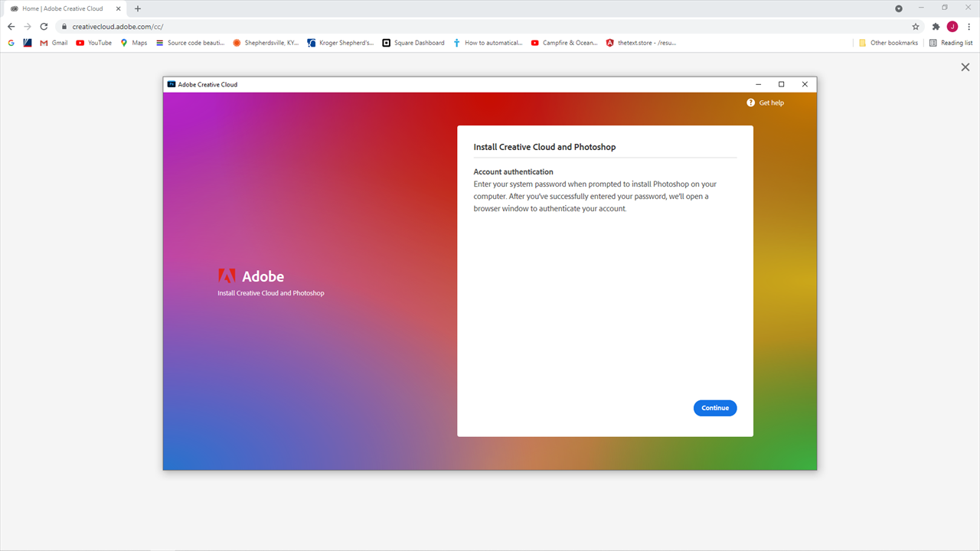Select the Home | Adobe Creative Cloud tab
This screenshot has height=551, width=980.
pyautogui.click(x=64, y=8)
